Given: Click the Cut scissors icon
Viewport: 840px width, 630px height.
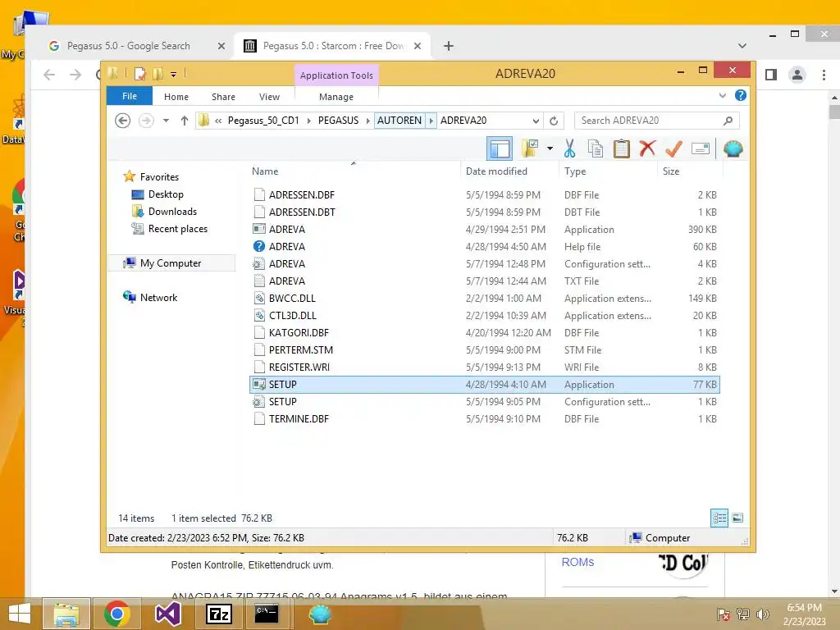Looking at the screenshot, I should (569, 148).
